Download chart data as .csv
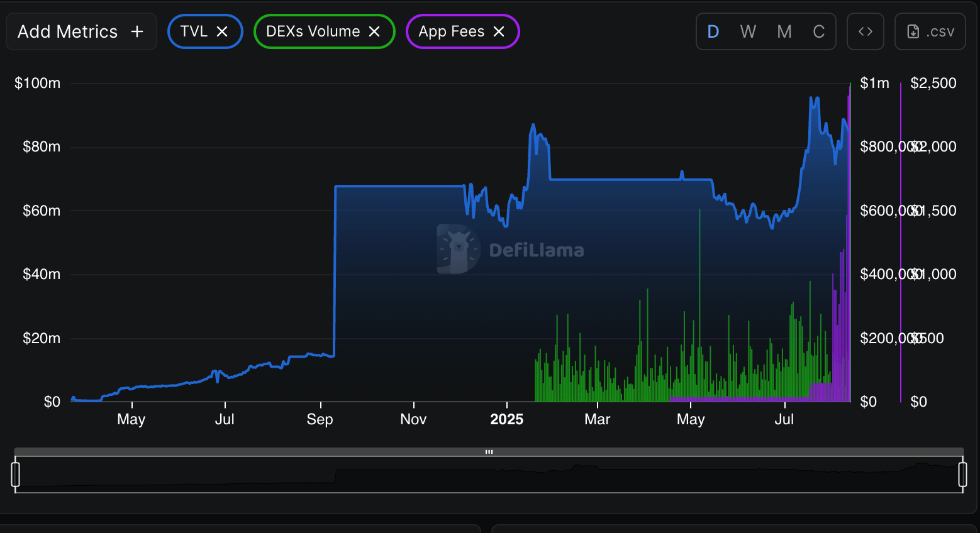 930,31
